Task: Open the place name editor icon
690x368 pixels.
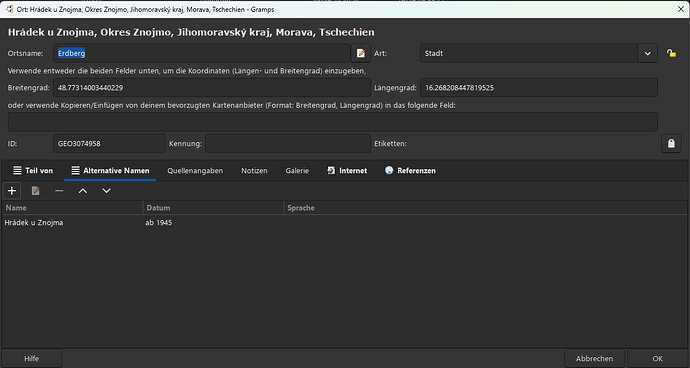Action: tap(361, 53)
